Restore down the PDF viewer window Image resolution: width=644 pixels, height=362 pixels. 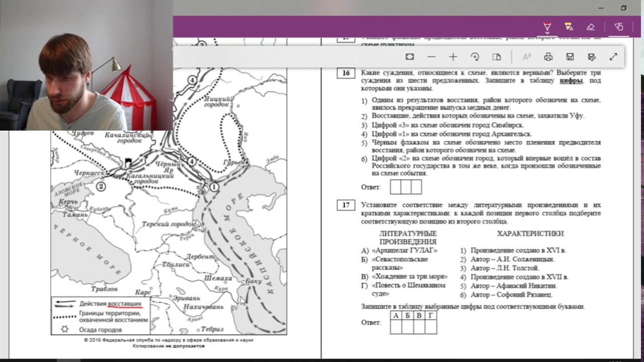point(624,8)
